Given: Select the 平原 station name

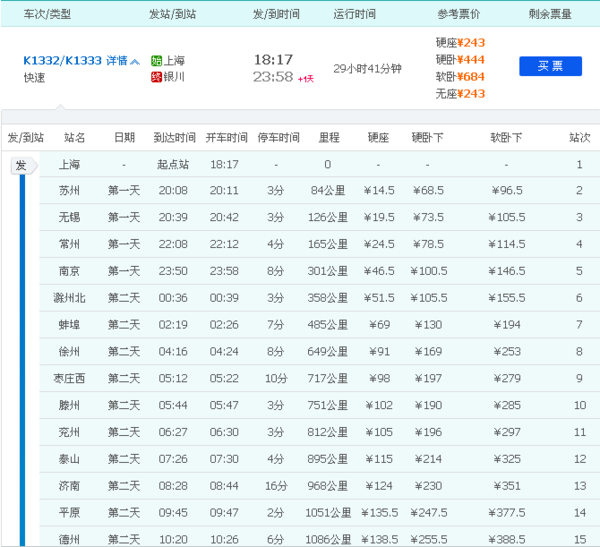Looking at the screenshot, I should [69, 513].
